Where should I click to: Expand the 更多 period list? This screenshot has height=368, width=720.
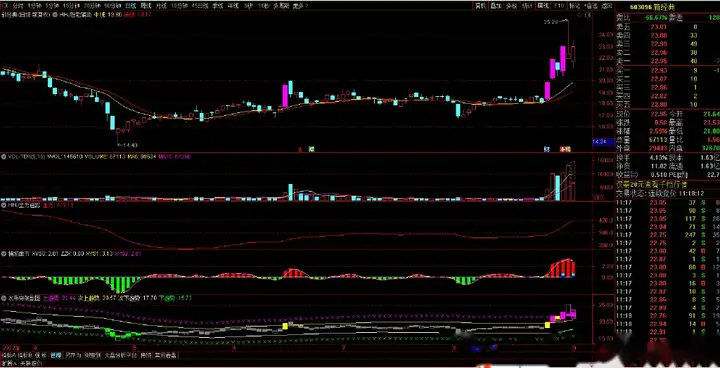click(x=300, y=6)
